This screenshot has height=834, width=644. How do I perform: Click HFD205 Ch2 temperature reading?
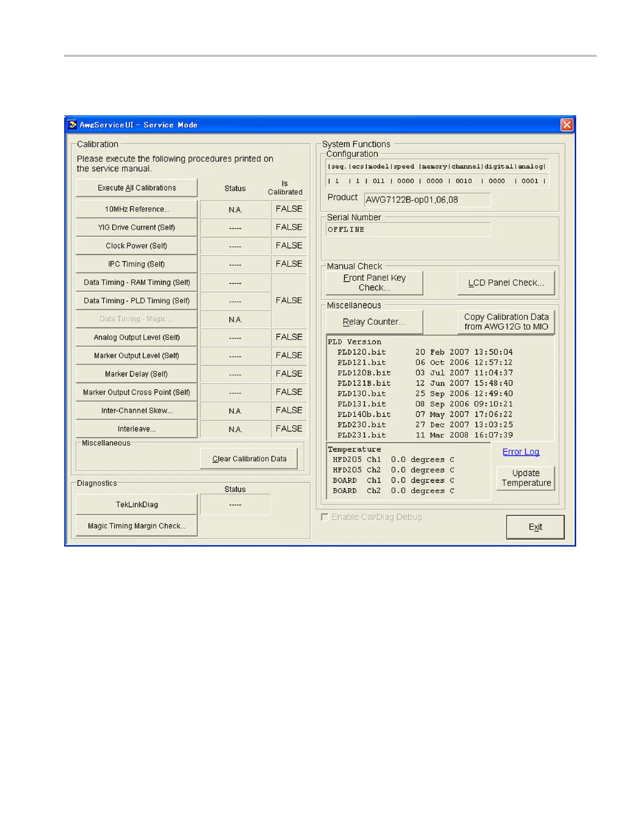point(394,470)
